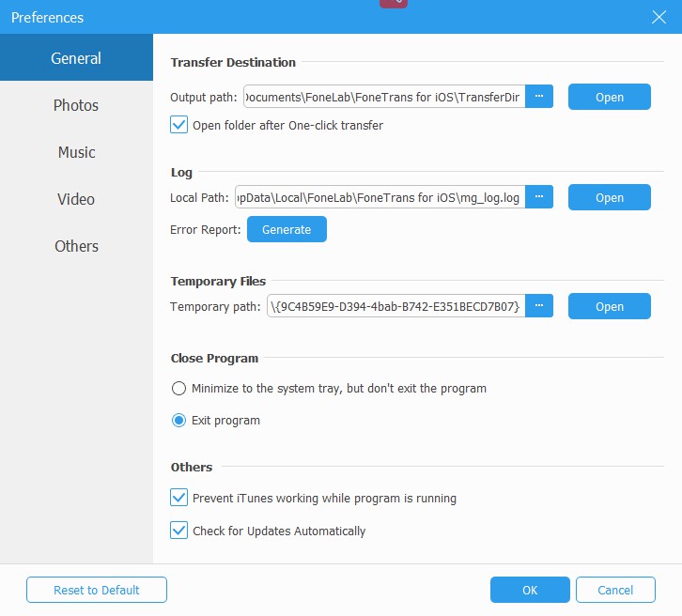682x616 pixels.
Task: Generate an error report
Action: (x=287, y=229)
